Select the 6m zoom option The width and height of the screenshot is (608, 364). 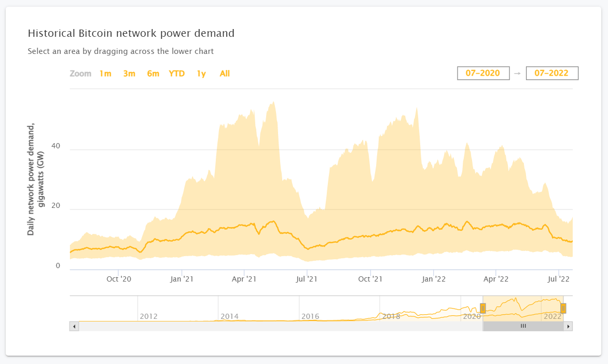coord(153,74)
